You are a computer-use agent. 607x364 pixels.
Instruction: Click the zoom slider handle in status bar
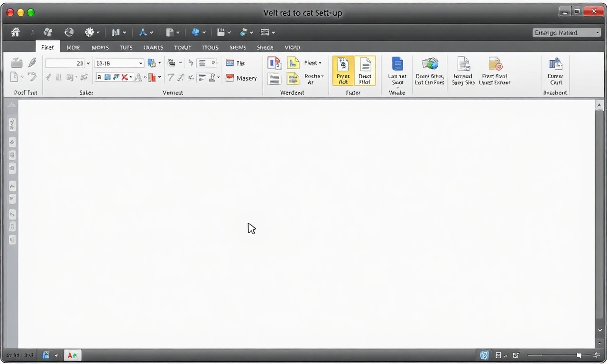pyautogui.click(x=579, y=355)
